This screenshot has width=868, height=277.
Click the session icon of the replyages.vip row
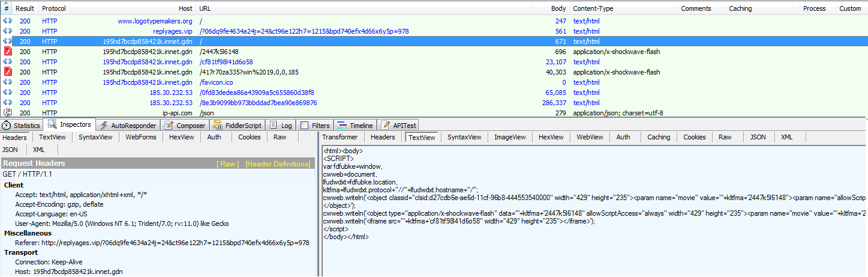point(7,31)
